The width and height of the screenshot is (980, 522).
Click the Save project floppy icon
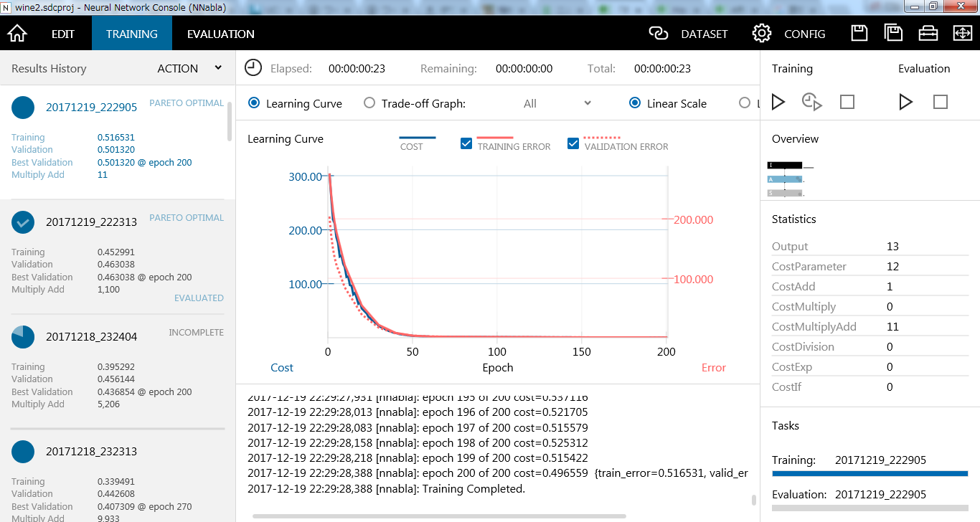click(859, 34)
